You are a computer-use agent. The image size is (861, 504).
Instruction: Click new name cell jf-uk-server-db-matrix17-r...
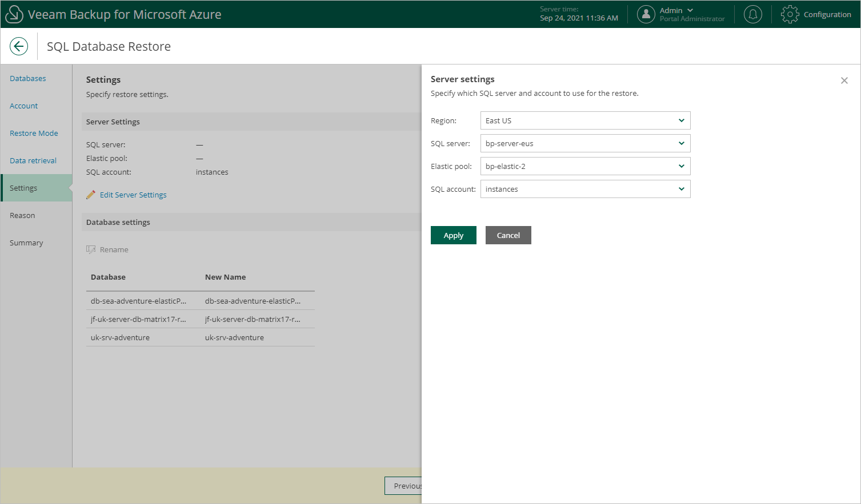[253, 319]
